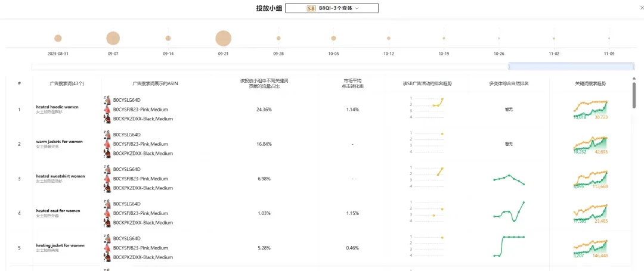Open Black,Medium thumbnail in heated sweatshirt women row
Viewport: 644px width, 271px height.
(107, 188)
